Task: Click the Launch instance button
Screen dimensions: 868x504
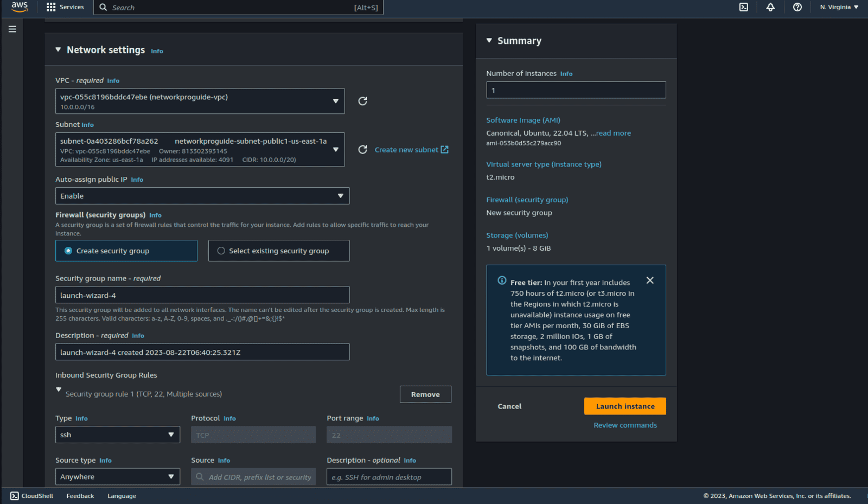Action: (x=625, y=406)
